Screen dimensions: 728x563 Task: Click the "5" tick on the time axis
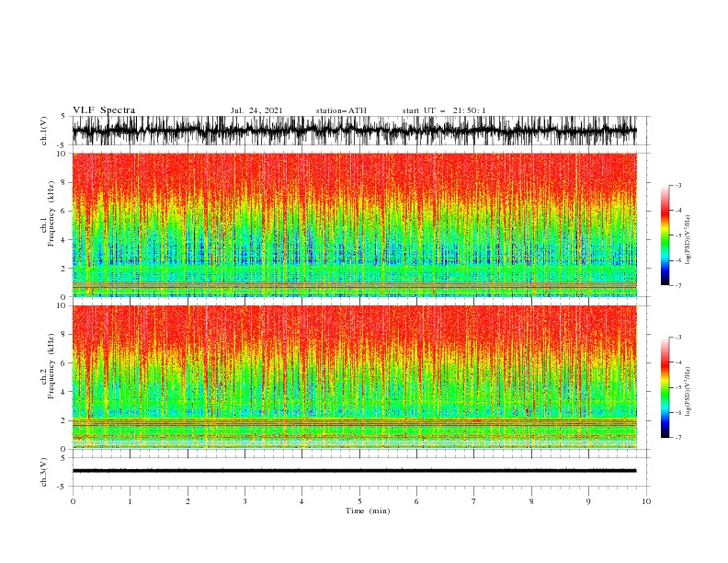click(x=359, y=501)
